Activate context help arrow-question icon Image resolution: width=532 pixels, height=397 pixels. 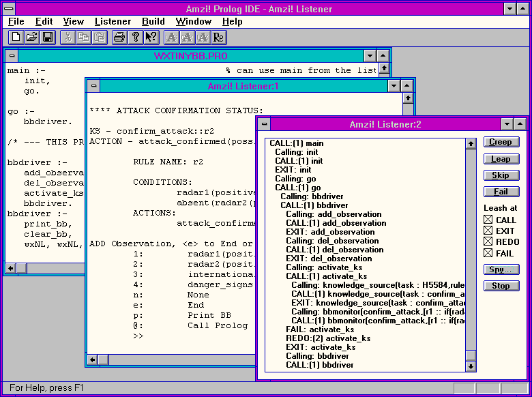click(x=151, y=38)
